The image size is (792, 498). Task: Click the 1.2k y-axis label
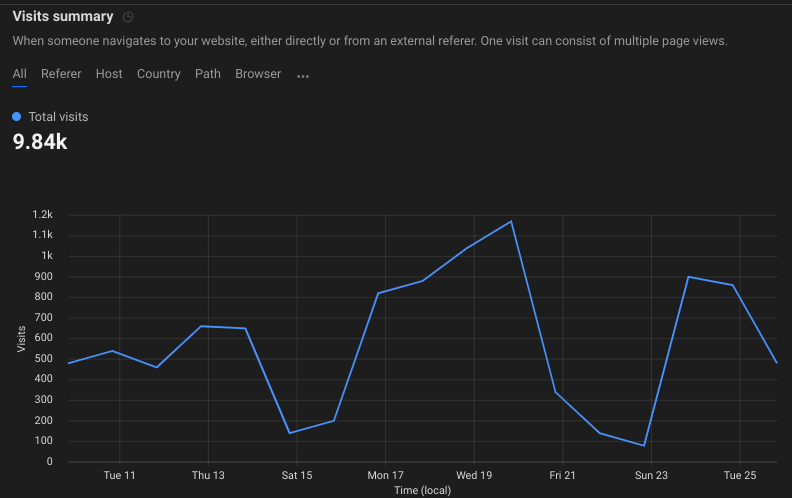(42, 215)
